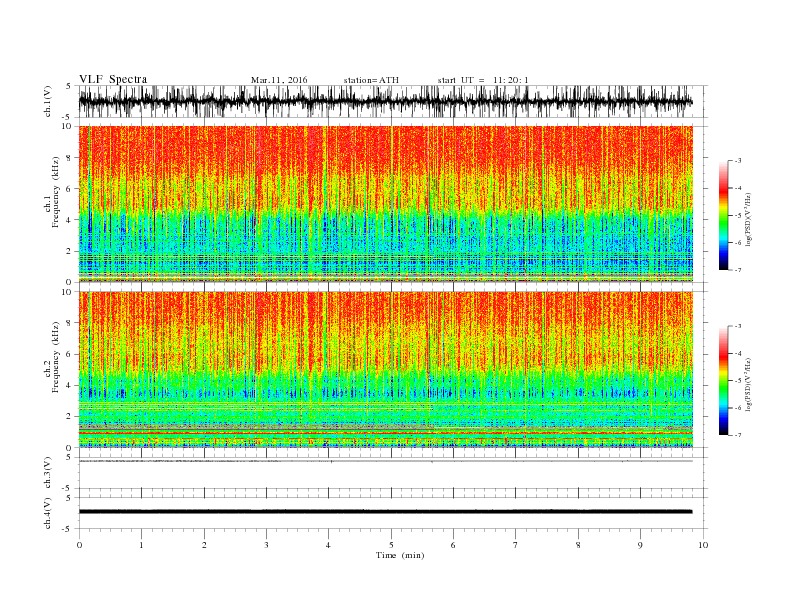Click the "ch.4(V)" axis label

48,513
